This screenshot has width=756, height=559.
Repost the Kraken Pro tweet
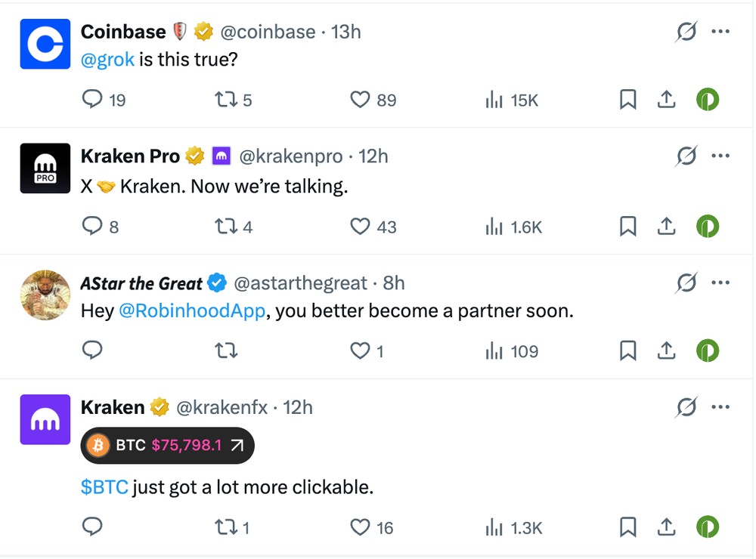point(226,226)
